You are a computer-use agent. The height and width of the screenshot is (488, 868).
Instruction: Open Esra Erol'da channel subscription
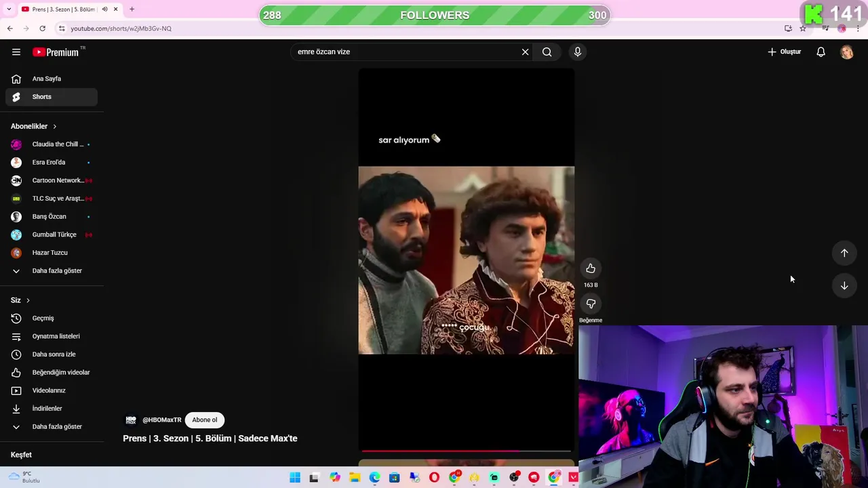tap(52, 162)
